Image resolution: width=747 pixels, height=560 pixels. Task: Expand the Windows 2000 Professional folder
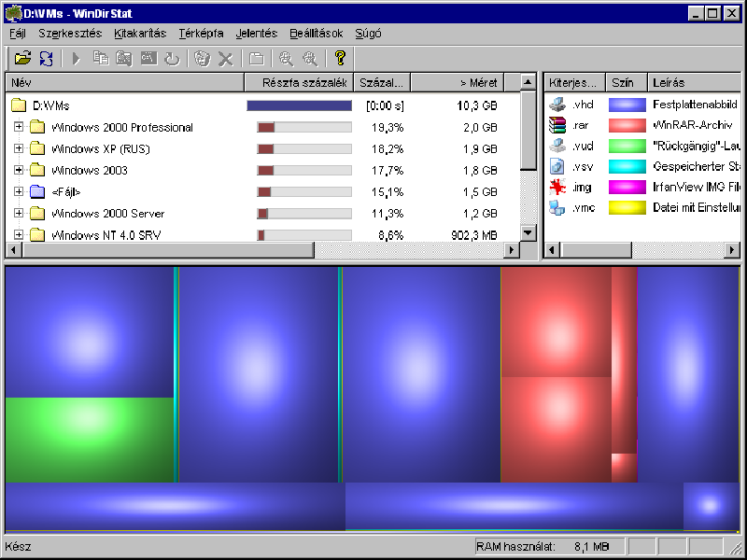(19, 127)
